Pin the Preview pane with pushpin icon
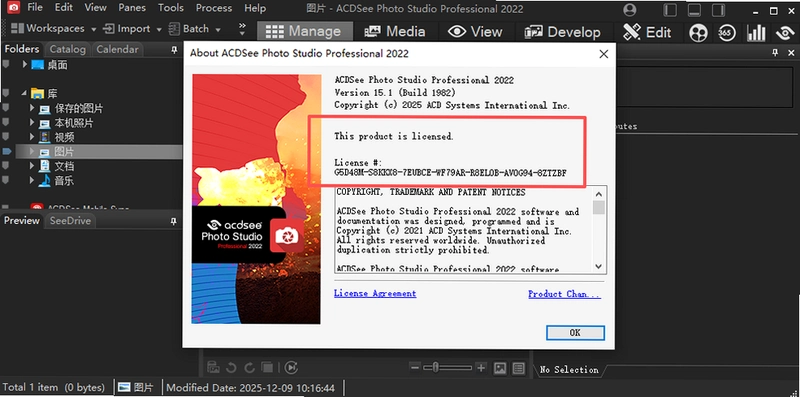 pyautogui.click(x=174, y=221)
